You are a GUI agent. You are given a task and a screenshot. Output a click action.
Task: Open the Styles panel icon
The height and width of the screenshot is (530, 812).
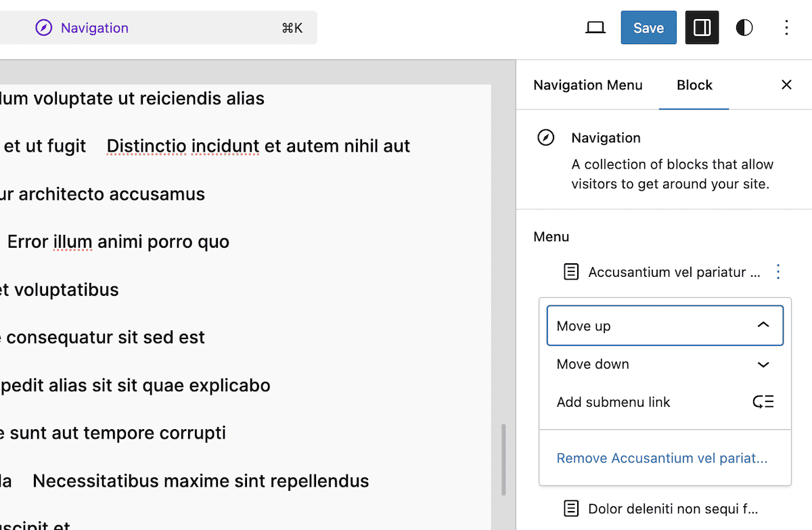click(744, 28)
